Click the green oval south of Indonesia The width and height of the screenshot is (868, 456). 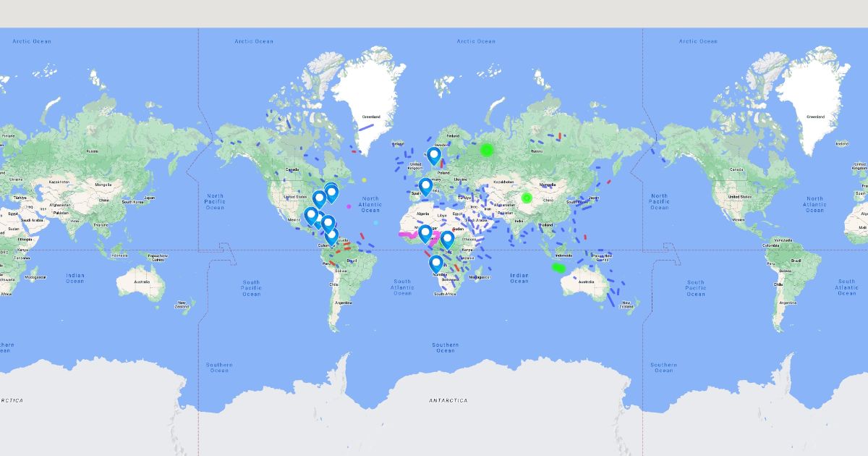point(558,267)
